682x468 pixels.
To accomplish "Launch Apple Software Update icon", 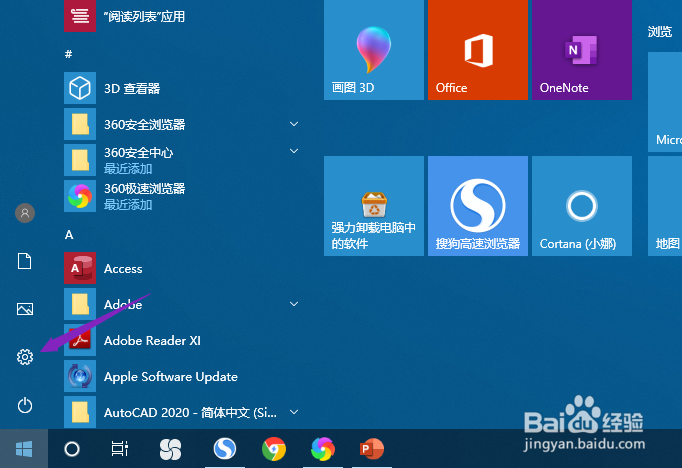I will [80, 376].
